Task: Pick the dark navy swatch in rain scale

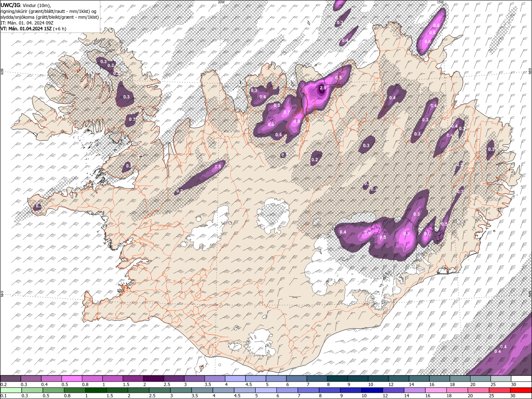Action: [x=372, y=390]
